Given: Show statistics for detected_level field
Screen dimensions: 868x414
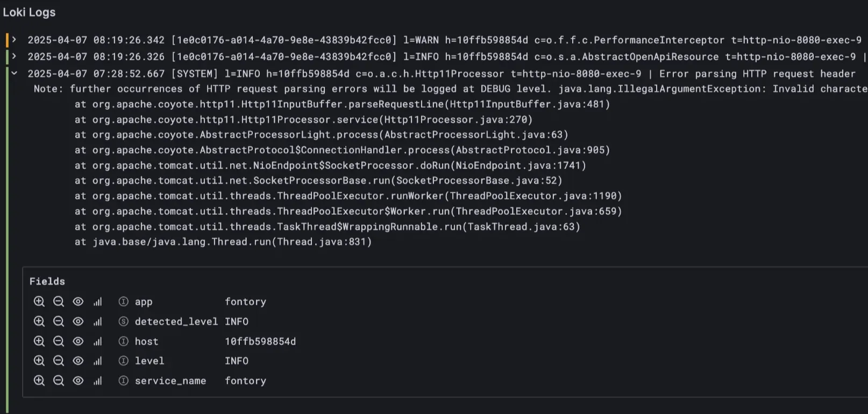Looking at the screenshot, I should (x=97, y=321).
